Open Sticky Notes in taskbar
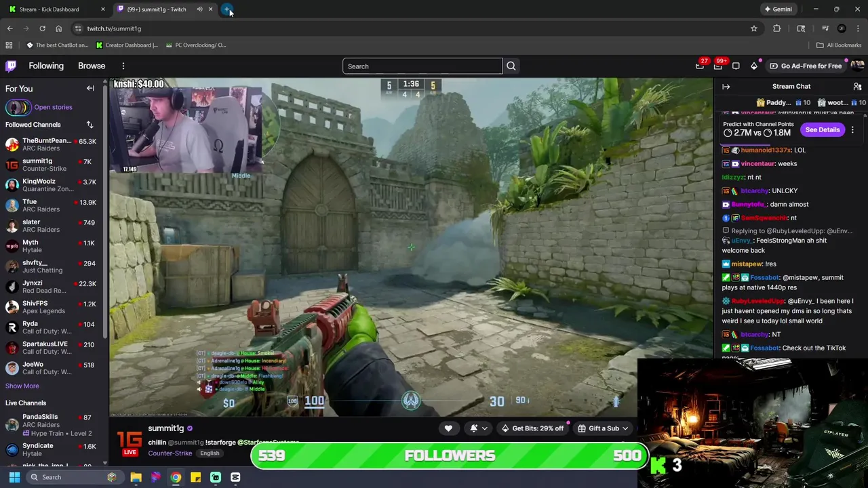Screen dimensions: 868x488 (195, 477)
